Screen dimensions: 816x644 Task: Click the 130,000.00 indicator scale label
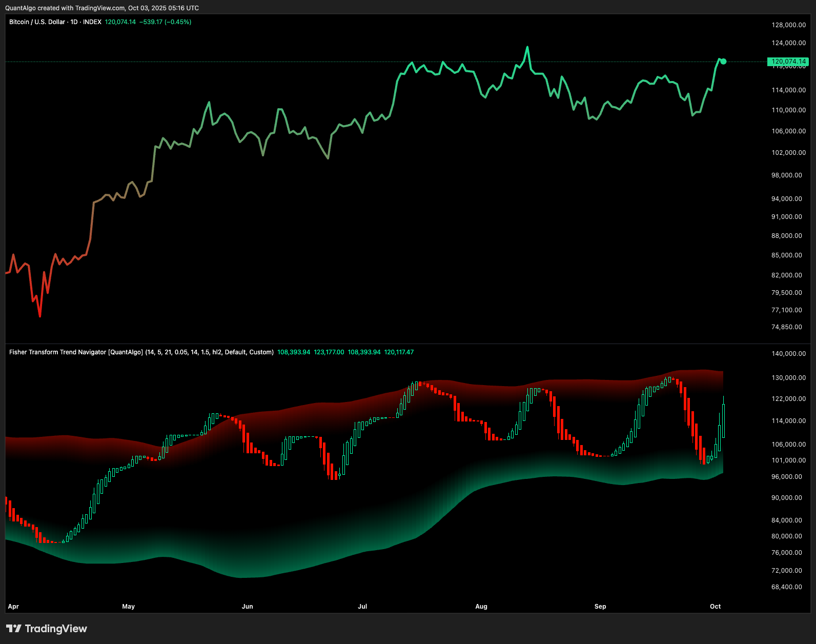tap(788, 378)
